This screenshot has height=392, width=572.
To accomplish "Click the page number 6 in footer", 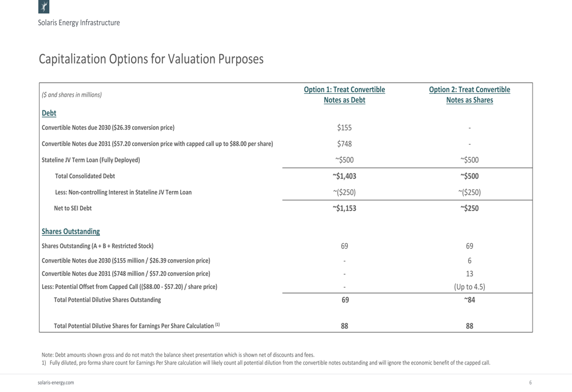I will coord(530,382).
